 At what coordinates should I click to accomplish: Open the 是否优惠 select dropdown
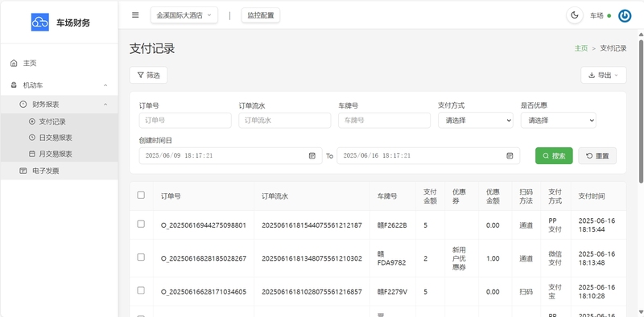pyautogui.click(x=558, y=121)
